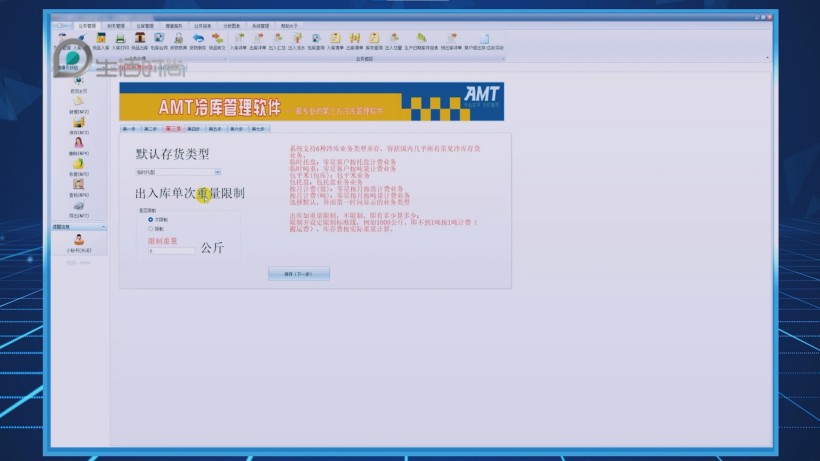Go to the 第五步 step tab
820x461 pixels.
[x=215, y=129]
